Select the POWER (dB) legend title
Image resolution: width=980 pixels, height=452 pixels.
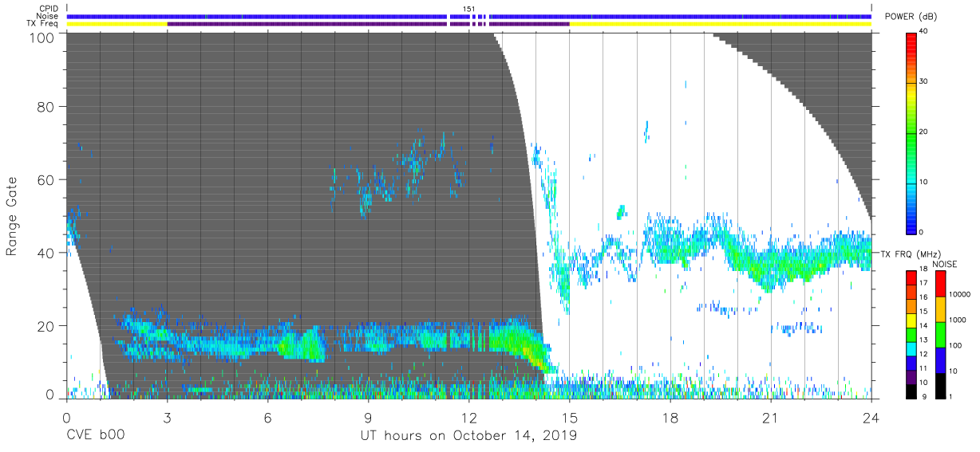[x=911, y=17]
